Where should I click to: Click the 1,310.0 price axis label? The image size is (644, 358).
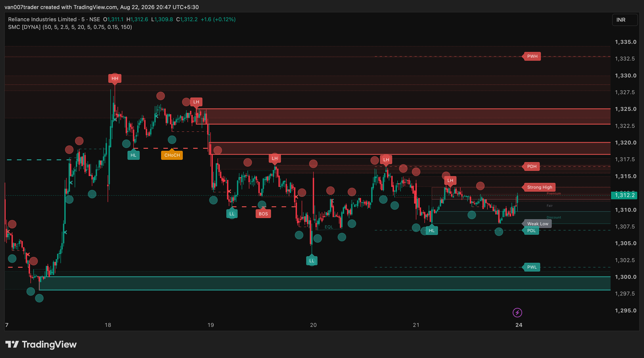coord(625,210)
